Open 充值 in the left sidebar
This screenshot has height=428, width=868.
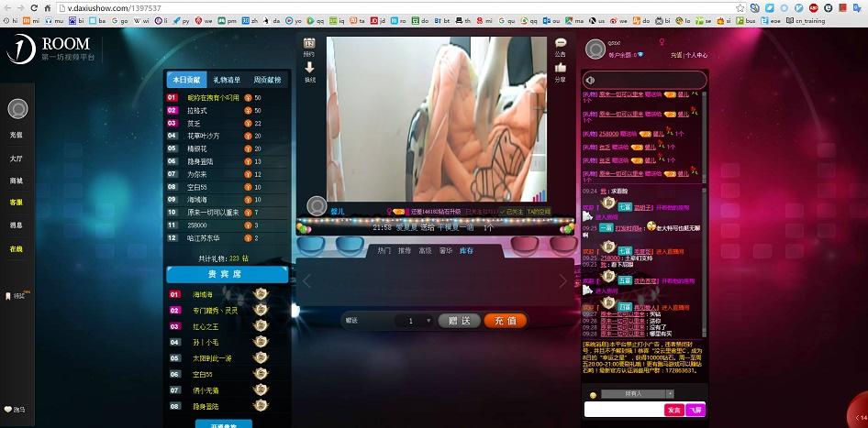click(16, 135)
